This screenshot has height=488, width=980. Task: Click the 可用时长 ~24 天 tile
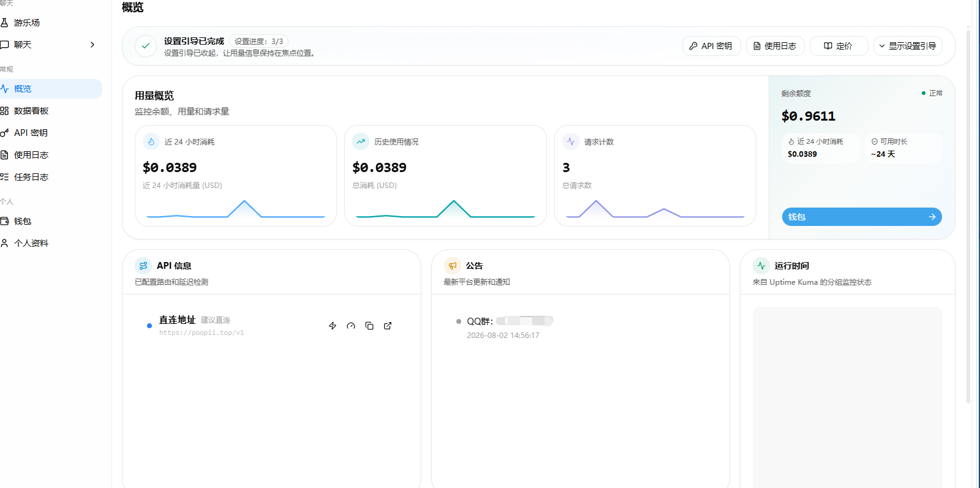point(903,148)
